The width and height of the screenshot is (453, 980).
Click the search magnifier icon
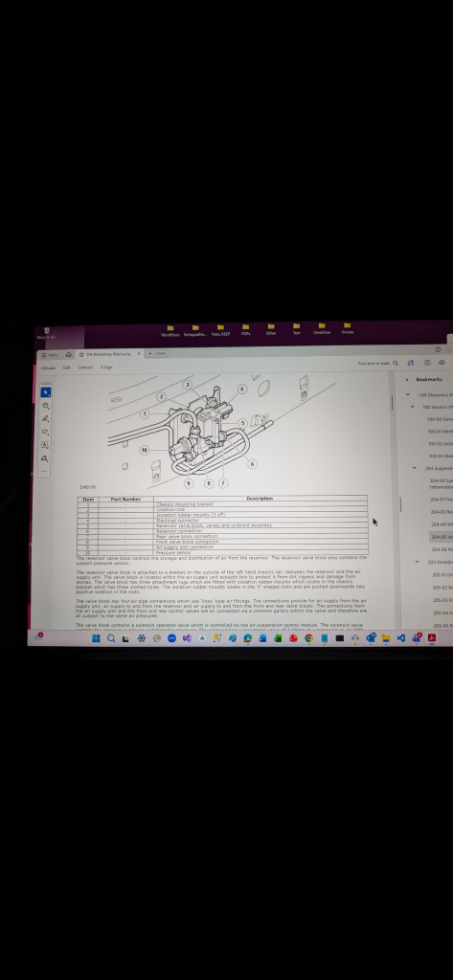(x=396, y=363)
